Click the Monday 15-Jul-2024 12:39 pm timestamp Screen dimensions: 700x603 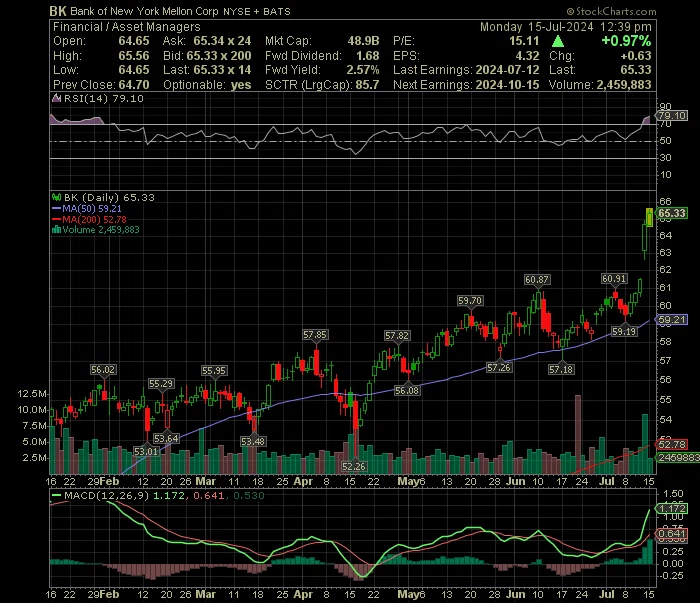pyautogui.click(x=566, y=27)
